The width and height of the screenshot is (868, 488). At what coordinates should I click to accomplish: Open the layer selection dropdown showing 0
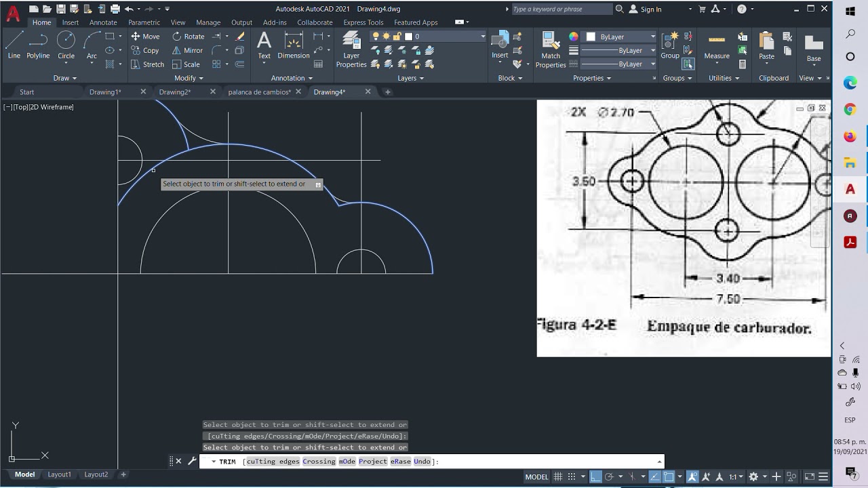point(483,37)
